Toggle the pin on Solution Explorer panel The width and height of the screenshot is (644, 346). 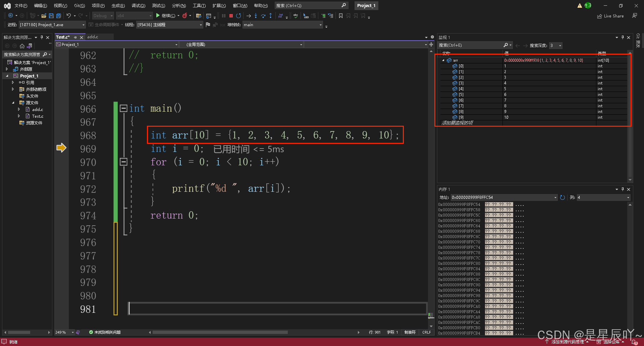(42, 37)
